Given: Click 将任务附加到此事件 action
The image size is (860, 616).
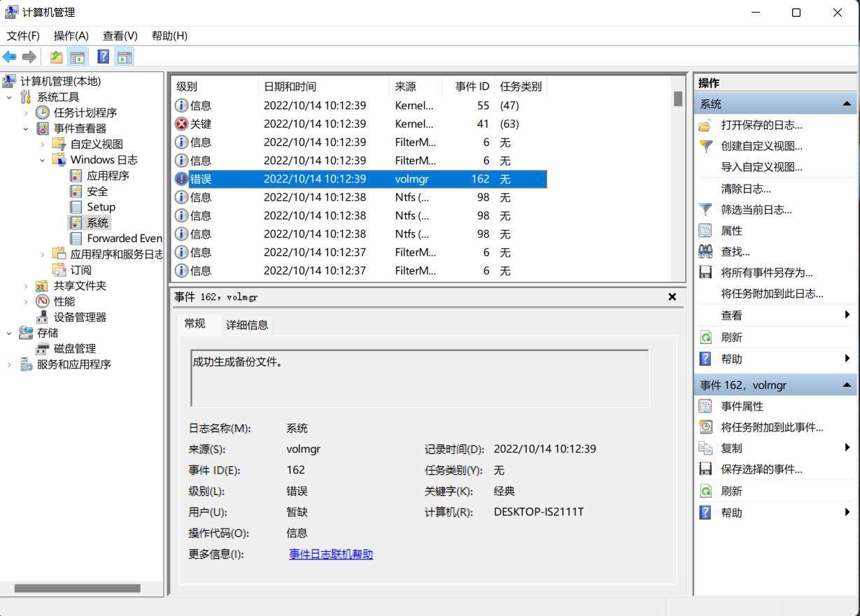Looking at the screenshot, I should coord(772,427).
